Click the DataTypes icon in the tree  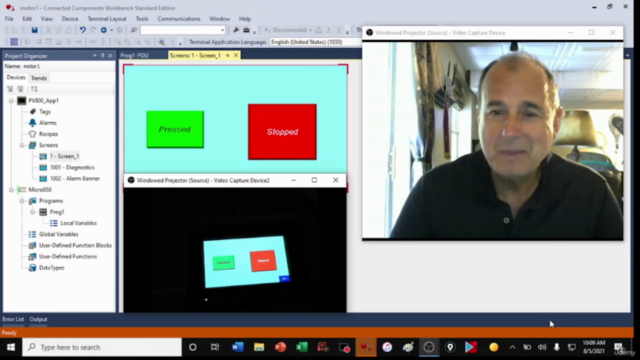(x=32, y=268)
